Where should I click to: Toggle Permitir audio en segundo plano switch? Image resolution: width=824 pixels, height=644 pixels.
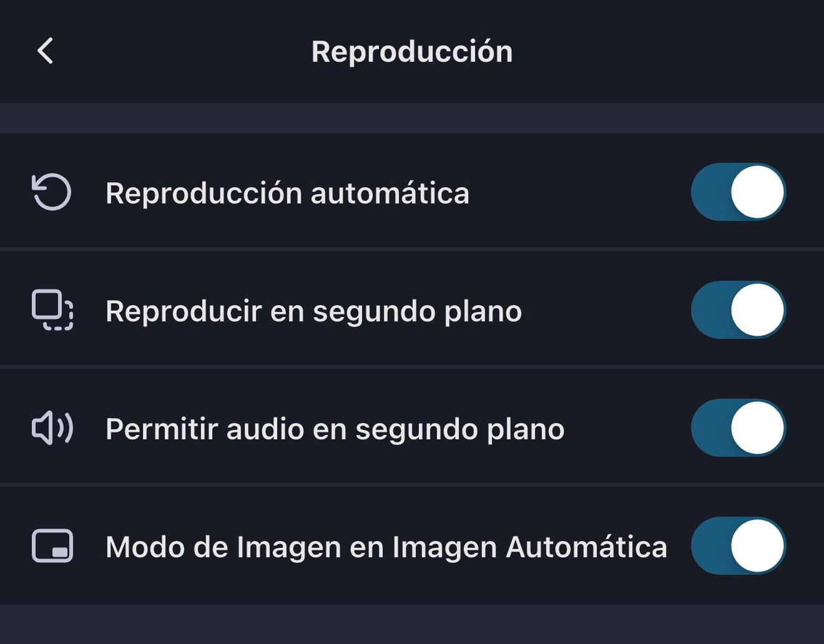coord(738,427)
